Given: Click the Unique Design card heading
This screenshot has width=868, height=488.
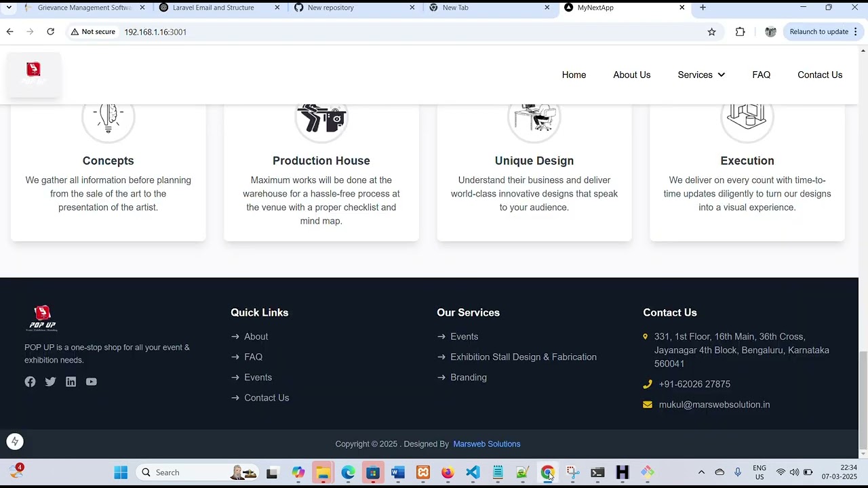Looking at the screenshot, I should 534,161.
